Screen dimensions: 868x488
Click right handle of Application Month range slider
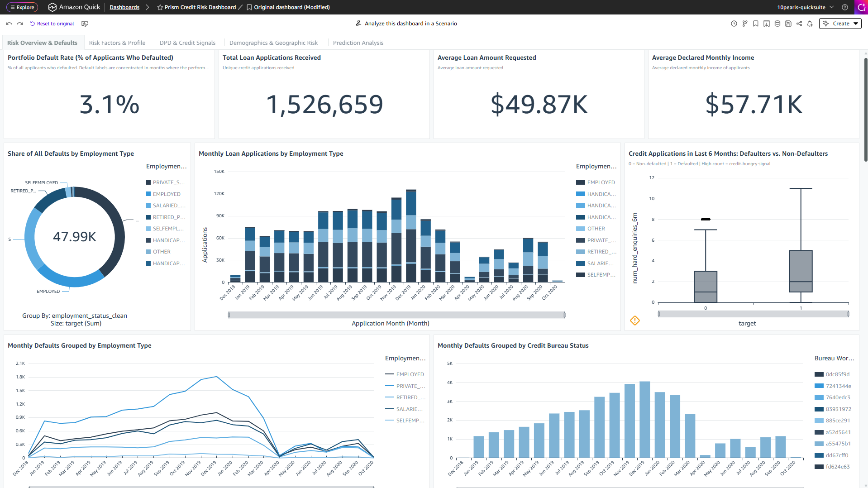(x=564, y=315)
